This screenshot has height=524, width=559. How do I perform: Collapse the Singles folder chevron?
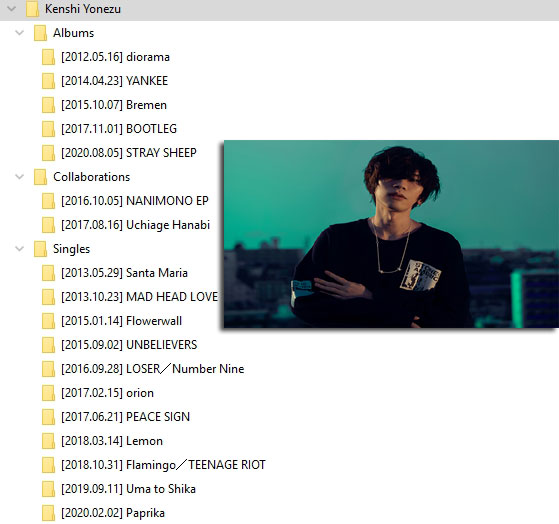(x=20, y=249)
